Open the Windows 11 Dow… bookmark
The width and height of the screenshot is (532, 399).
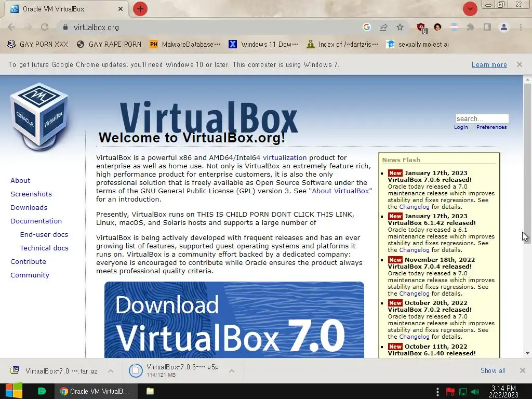tap(263, 45)
